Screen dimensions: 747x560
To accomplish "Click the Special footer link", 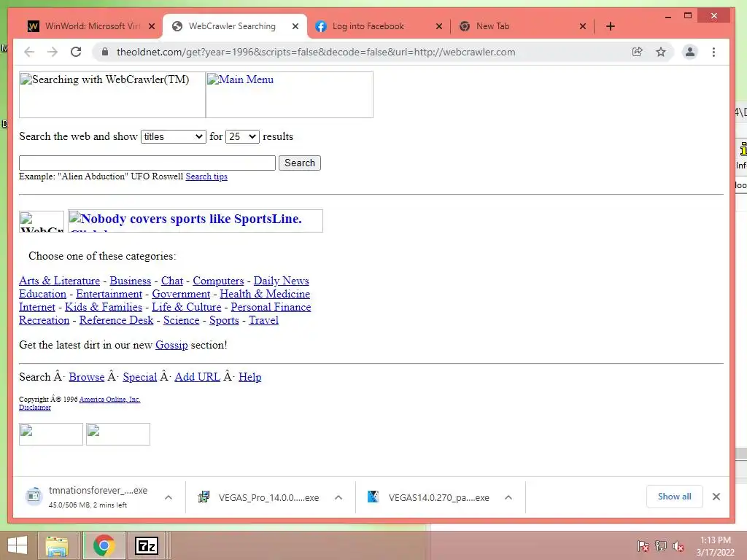I will pos(139,377).
